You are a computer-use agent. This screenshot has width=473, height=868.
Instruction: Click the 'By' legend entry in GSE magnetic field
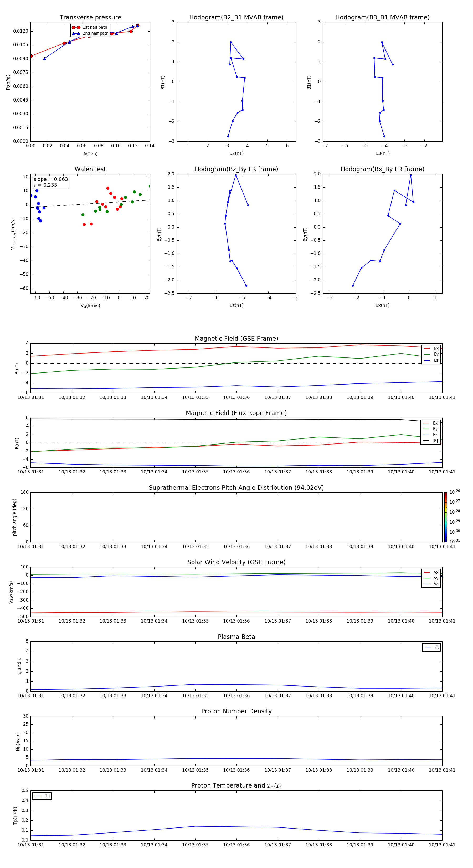point(431,354)
